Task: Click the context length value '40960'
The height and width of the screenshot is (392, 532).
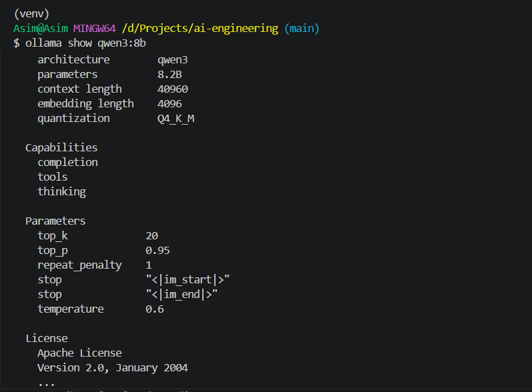Action: 173,89
